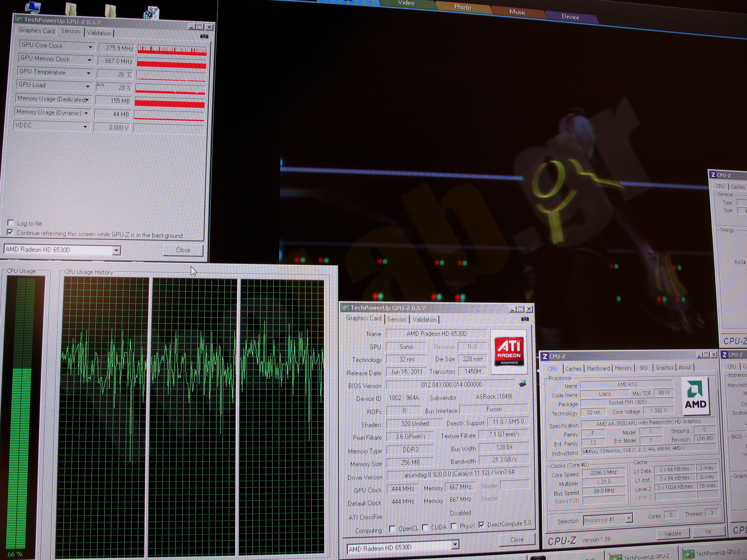Toggle the DirectCompute 5.0 checkbox

(482, 525)
